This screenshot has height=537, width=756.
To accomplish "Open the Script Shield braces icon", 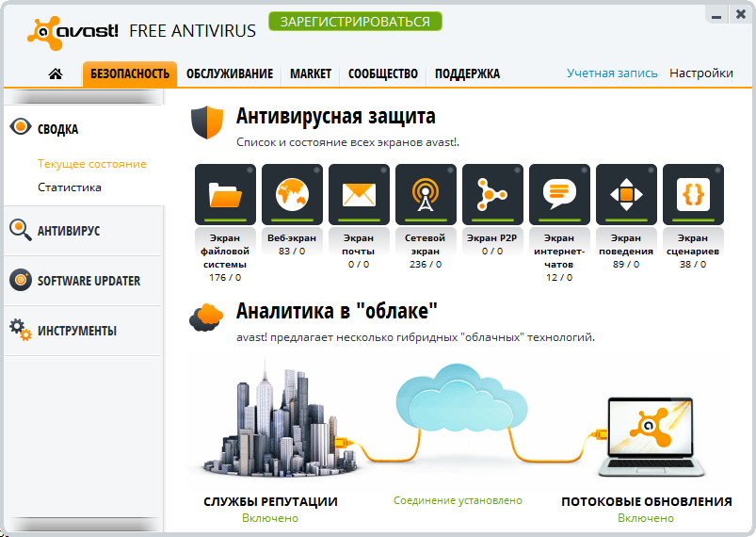I will (x=693, y=194).
